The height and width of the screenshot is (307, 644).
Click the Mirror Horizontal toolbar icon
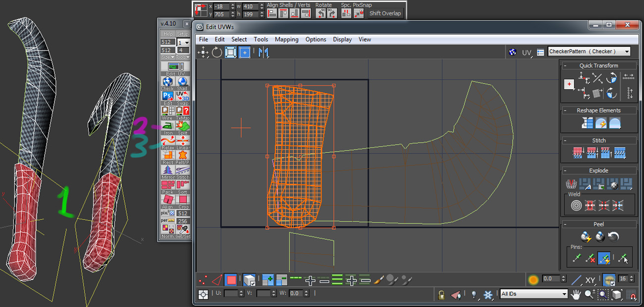[x=263, y=52]
